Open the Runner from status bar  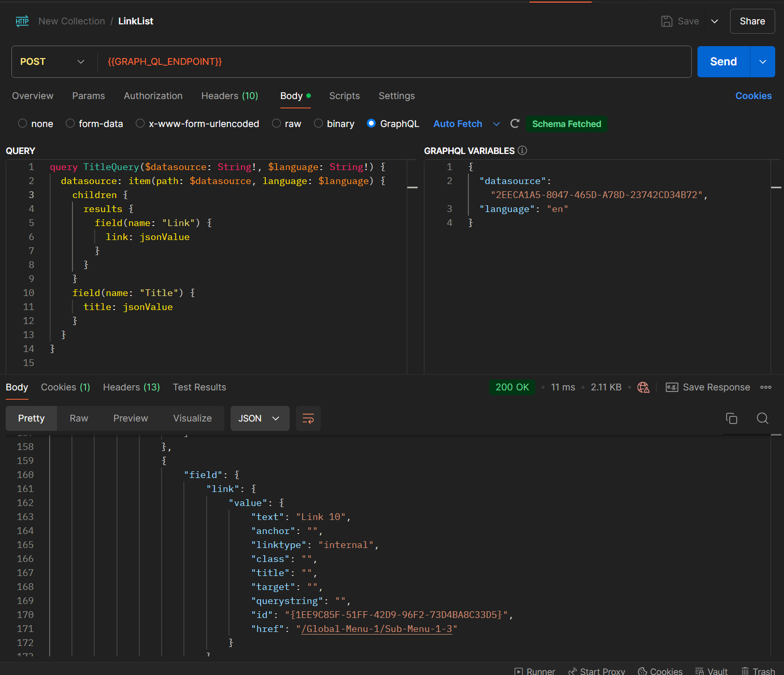pos(535,671)
